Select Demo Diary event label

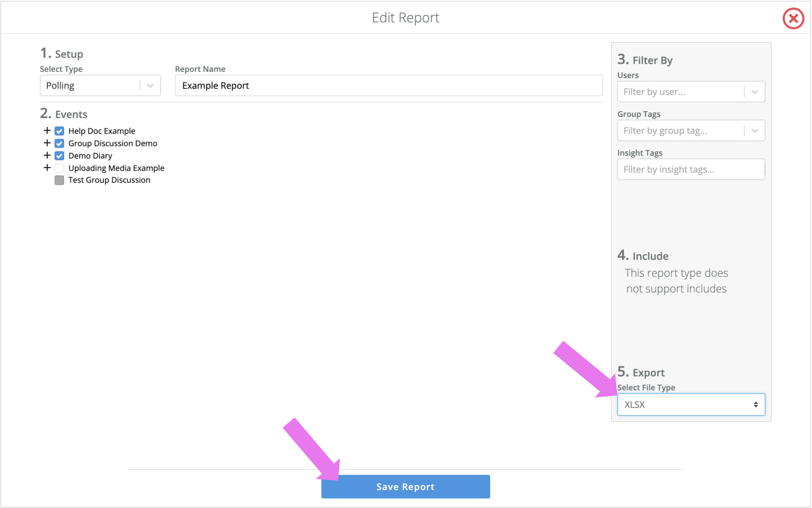click(90, 155)
